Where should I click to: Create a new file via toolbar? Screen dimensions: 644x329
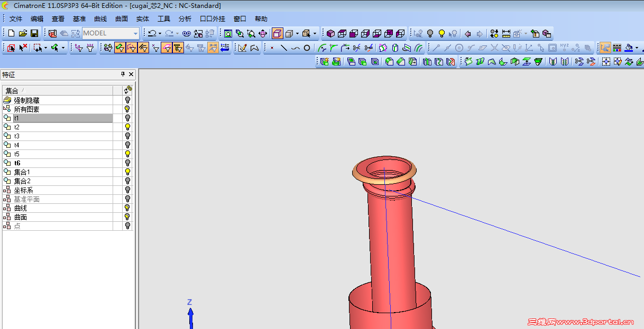point(11,33)
